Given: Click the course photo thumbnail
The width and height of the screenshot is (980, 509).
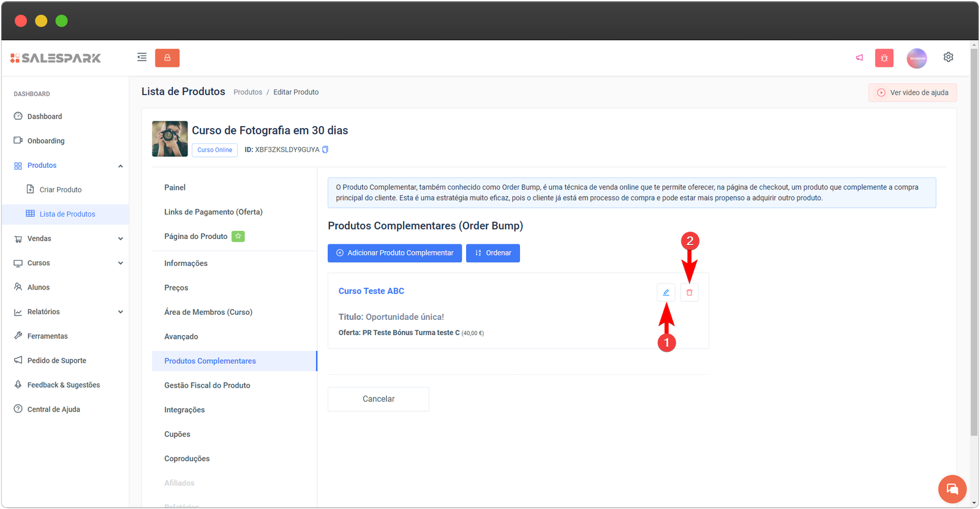Looking at the screenshot, I should click(x=170, y=139).
